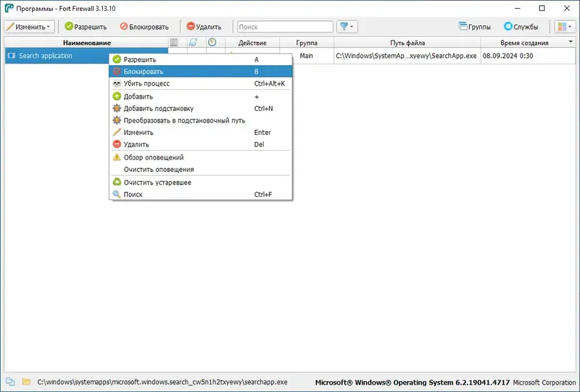
Task: Click the Microsoft Windows Operating System version text
Action: (413, 383)
